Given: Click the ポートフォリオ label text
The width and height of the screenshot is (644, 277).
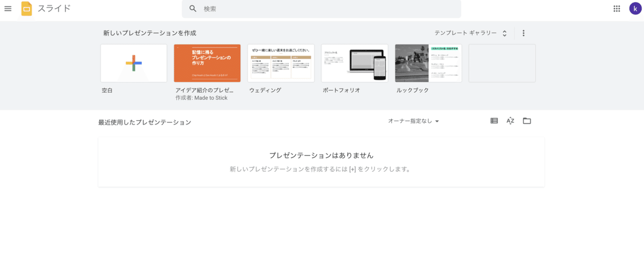Looking at the screenshot, I should pos(341,90).
